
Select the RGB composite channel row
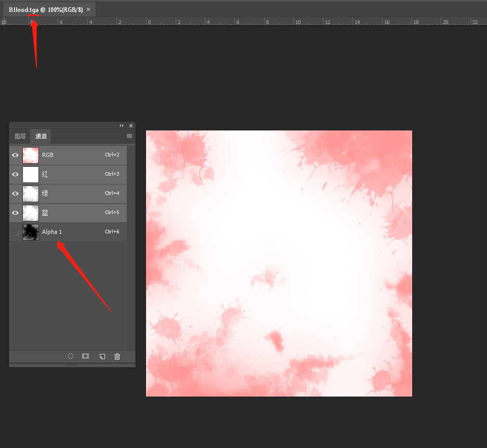coord(68,155)
